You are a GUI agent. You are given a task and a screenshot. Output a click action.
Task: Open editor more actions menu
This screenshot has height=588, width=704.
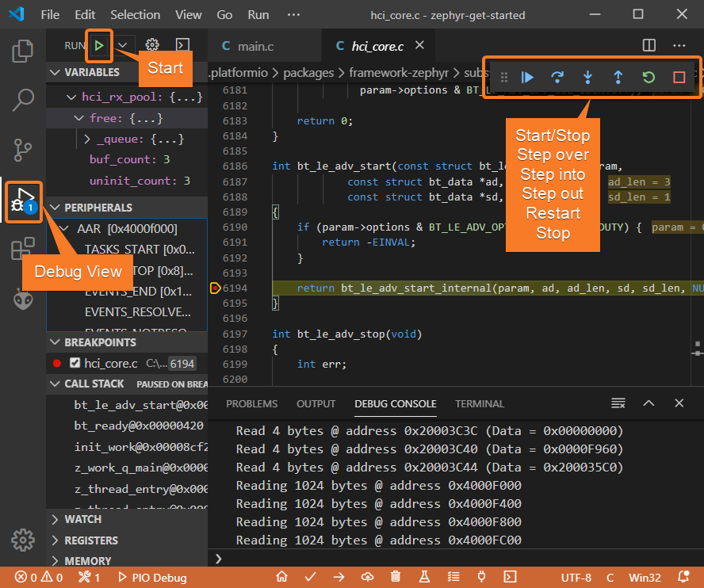pos(679,45)
